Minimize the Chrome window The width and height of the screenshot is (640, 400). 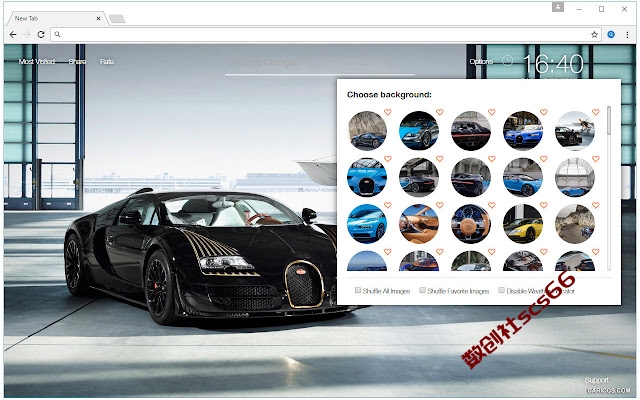pos(579,9)
